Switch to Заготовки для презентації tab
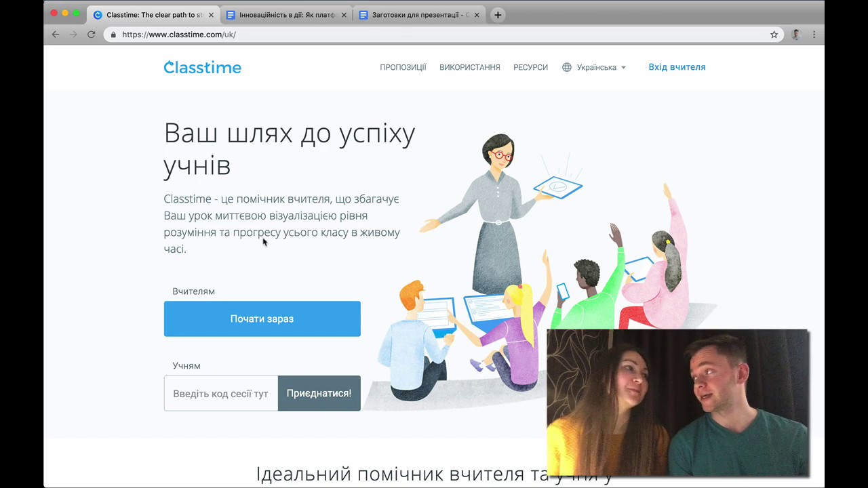Image resolution: width=868 pixels, height=488 pixels. [x=420, y=15]
